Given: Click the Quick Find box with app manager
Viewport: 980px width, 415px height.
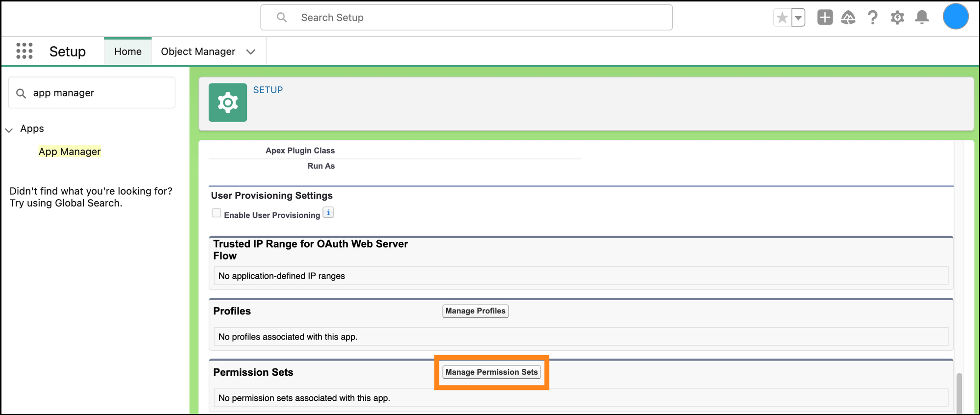Looking at the screenshot, I should coord(92,93).
